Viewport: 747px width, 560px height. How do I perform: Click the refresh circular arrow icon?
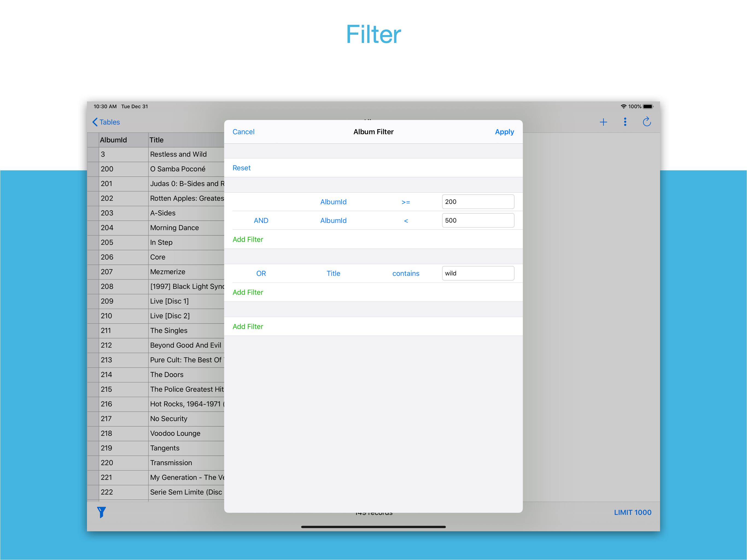[646, 122]
